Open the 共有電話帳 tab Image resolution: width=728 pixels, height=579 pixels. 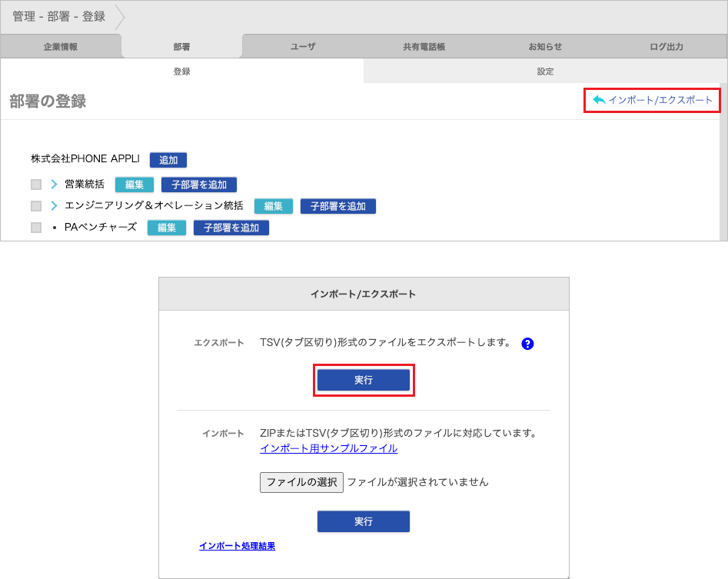click(424, 46)
